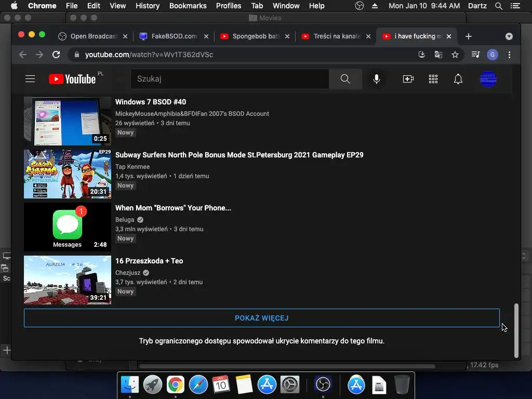Switch to the Spongebob tab
Viewport: 532px width, 399px height.
[x=255, y=36]
